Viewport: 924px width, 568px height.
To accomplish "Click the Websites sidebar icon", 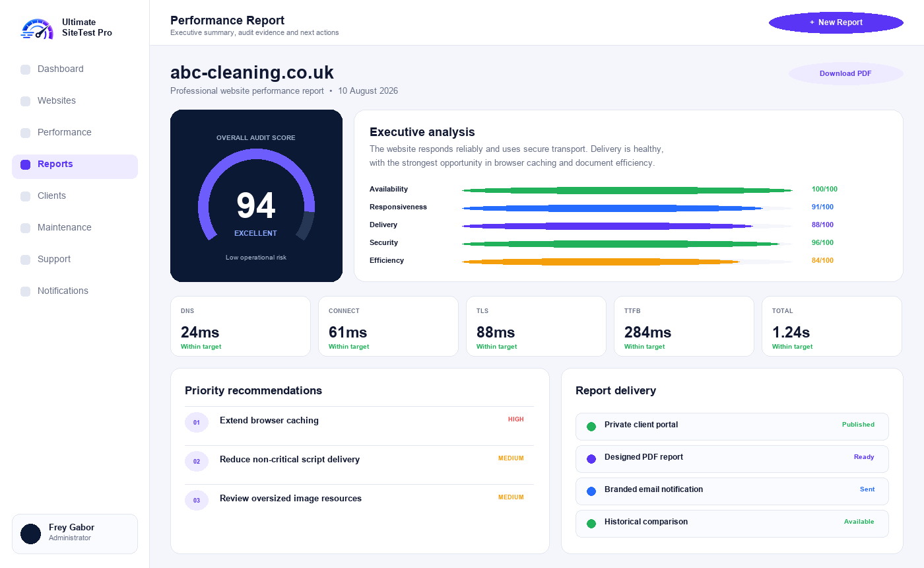I will [25, 101].
